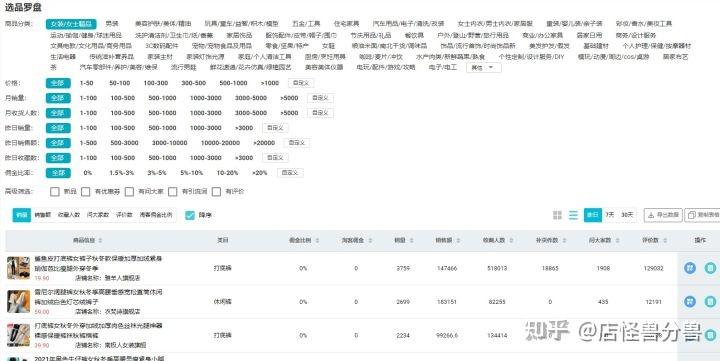Screen dimensions: 720x361
Task: Click 自定义 in the 月销量 row
Action: pos(321,98)
